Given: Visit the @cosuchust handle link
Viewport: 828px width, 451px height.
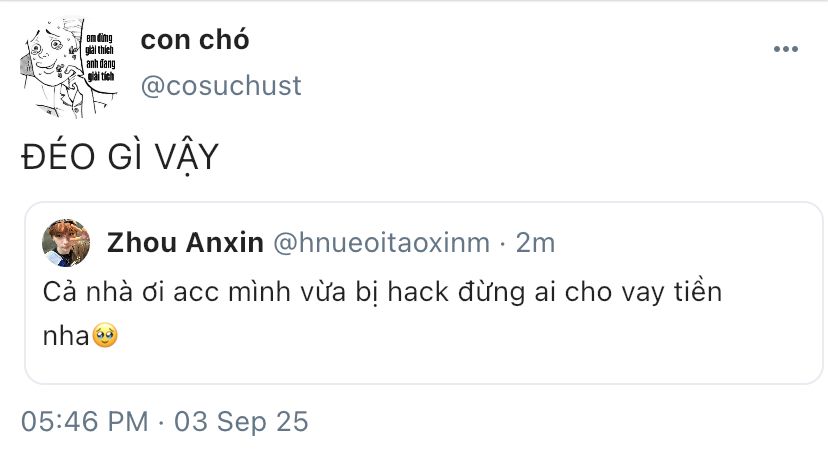Looking at the screenshot, I should (x=221, y=86).
